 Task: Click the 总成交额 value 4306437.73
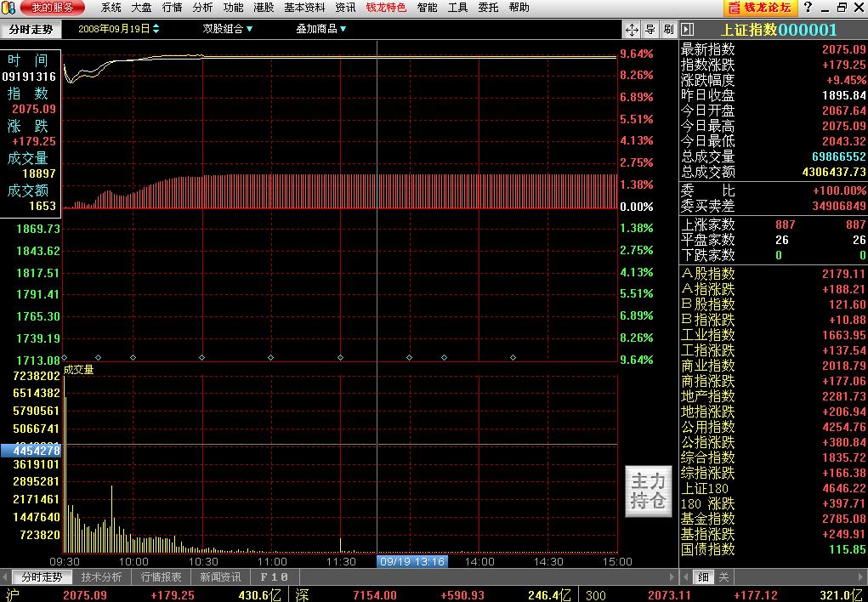coord(834,173)
